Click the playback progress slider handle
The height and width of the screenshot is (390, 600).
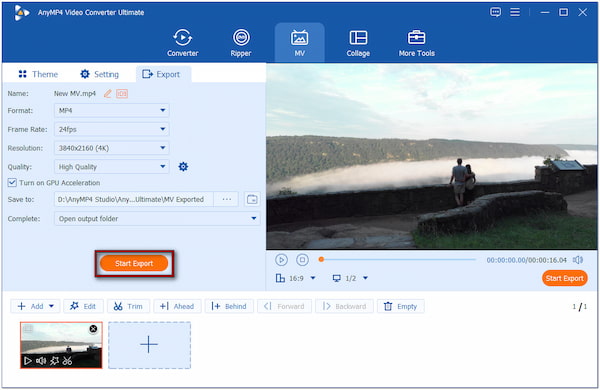321,259
